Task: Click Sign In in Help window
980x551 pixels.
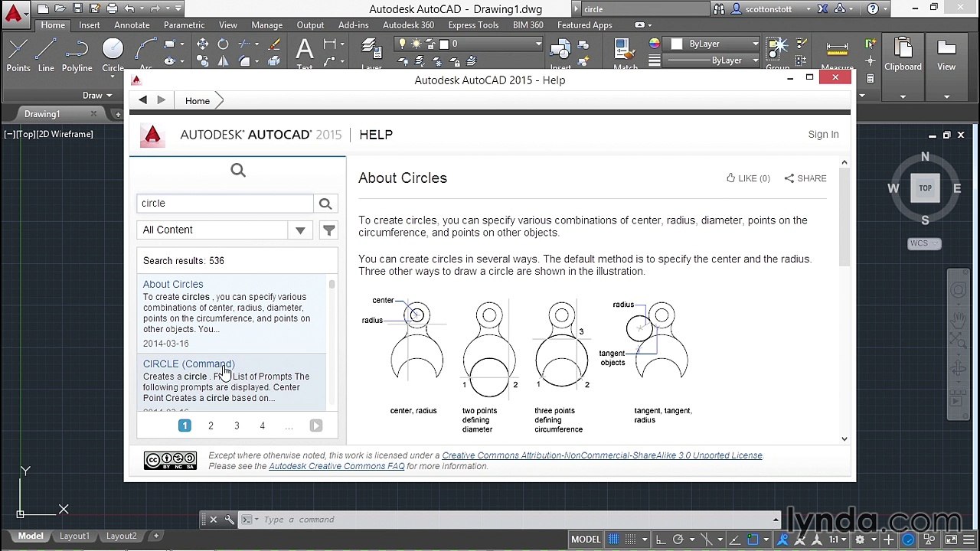Action: (823, 135)
